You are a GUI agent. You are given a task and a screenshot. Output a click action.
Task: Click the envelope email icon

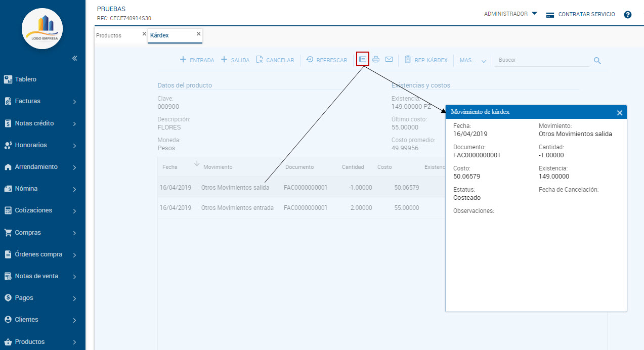[389, 60]
